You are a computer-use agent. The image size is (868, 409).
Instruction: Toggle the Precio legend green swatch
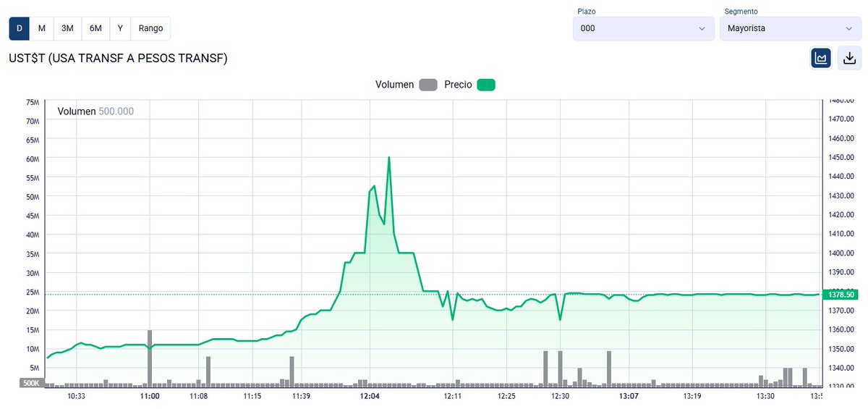point(486,85)
